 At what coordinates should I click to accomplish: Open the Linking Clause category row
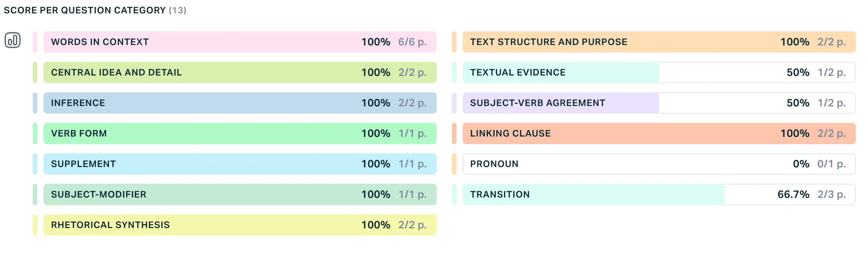coord(659,134)
